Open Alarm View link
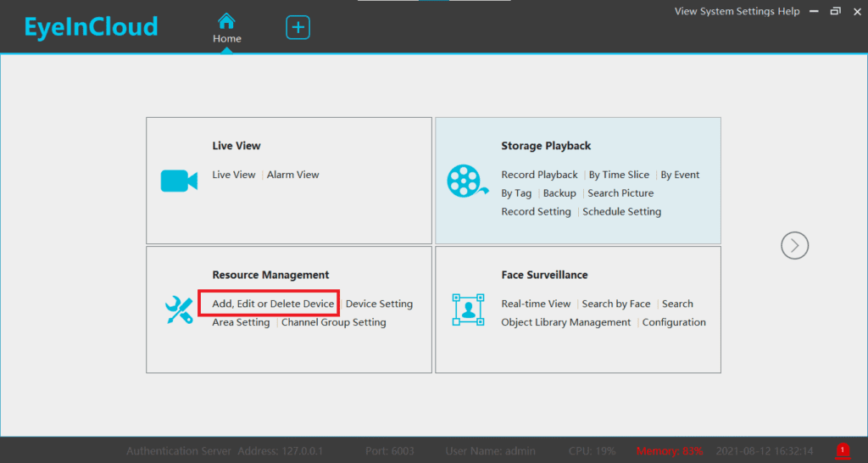868x463 pixels. click(x=292, y=175)
